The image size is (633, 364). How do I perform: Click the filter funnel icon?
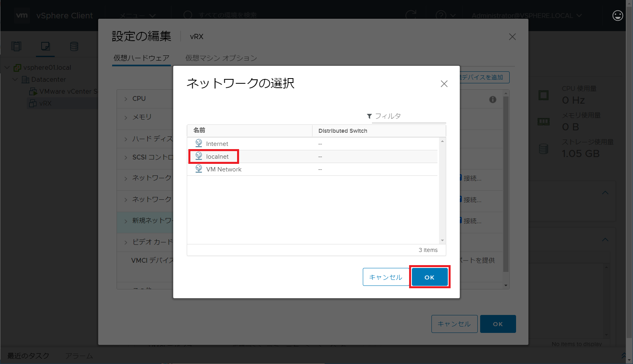pyautogui.click(x=369, y=116)
